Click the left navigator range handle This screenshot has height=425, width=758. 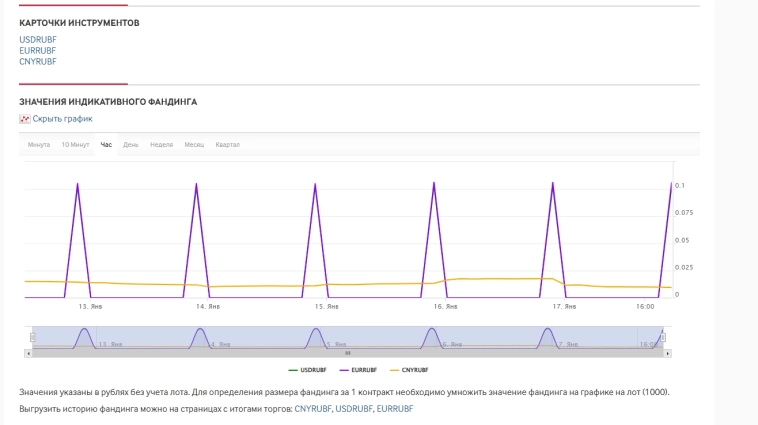pos(32,337)
